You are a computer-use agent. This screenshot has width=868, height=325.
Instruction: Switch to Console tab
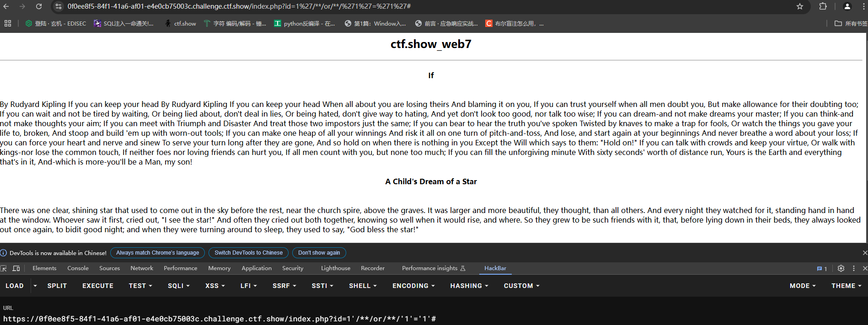pos(78,268)
